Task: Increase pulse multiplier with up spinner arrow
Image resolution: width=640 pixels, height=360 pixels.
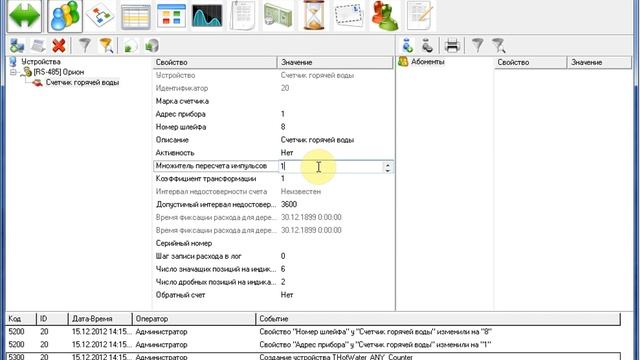Action: coord(387,164)
